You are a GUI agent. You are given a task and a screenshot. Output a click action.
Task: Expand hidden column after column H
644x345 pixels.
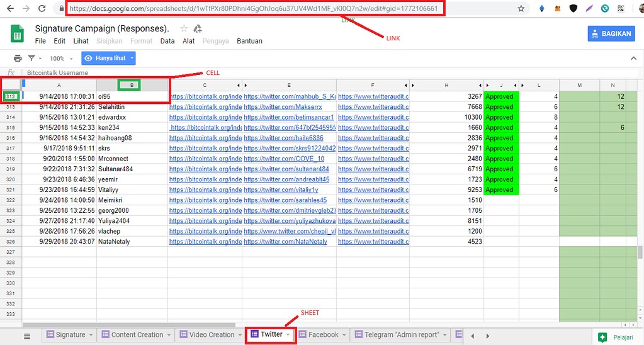pyautogui.click(x=480, y=86)
